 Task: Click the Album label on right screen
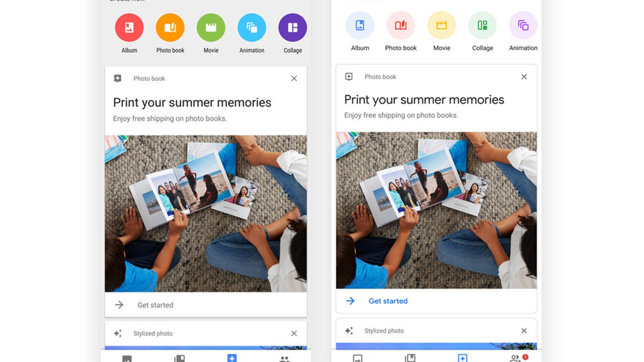coord(360,48)
